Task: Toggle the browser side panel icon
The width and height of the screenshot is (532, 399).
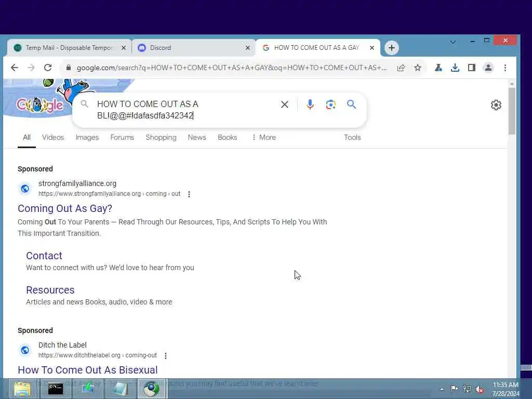Action: pos(472,68)
